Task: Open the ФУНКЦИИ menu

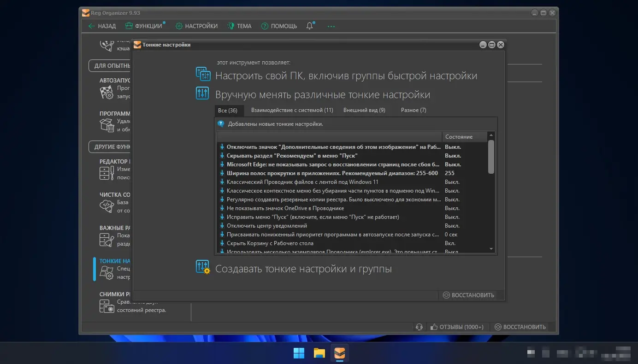Action: coord(145,26)
